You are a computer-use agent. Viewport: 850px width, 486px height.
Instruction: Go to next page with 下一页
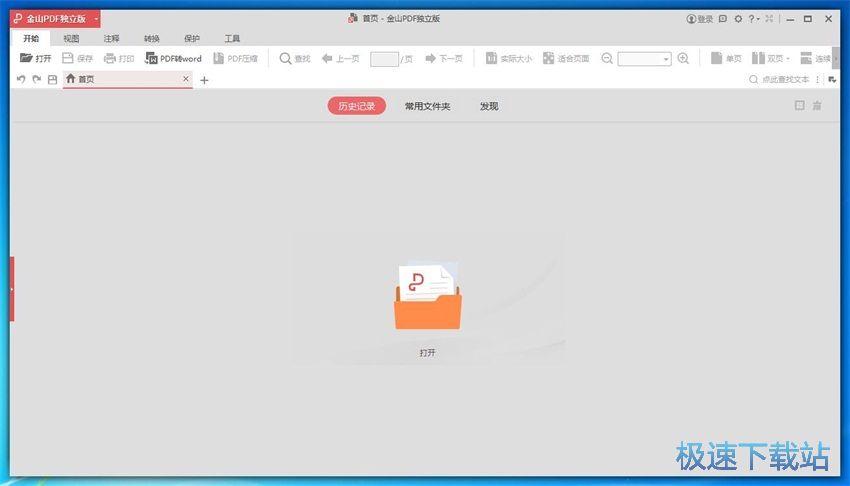(444, 58)
